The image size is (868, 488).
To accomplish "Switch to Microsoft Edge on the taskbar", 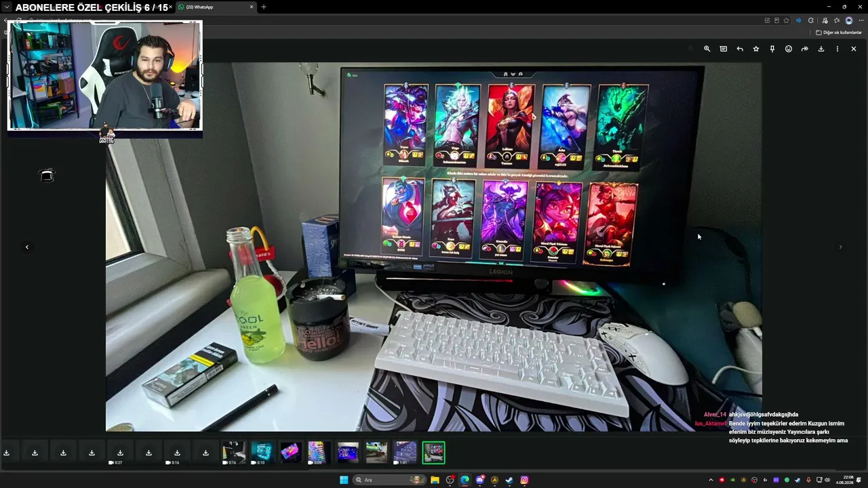I will point(465,480).
